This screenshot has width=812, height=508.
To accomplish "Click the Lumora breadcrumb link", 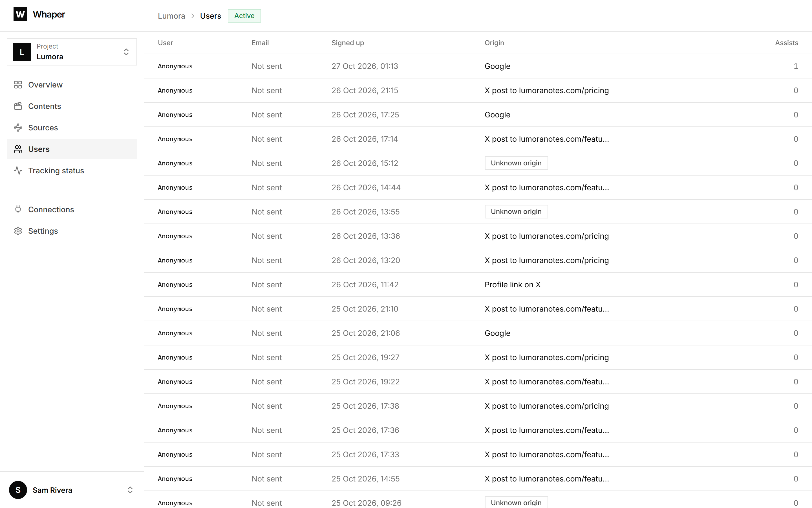I will point(171,16).
